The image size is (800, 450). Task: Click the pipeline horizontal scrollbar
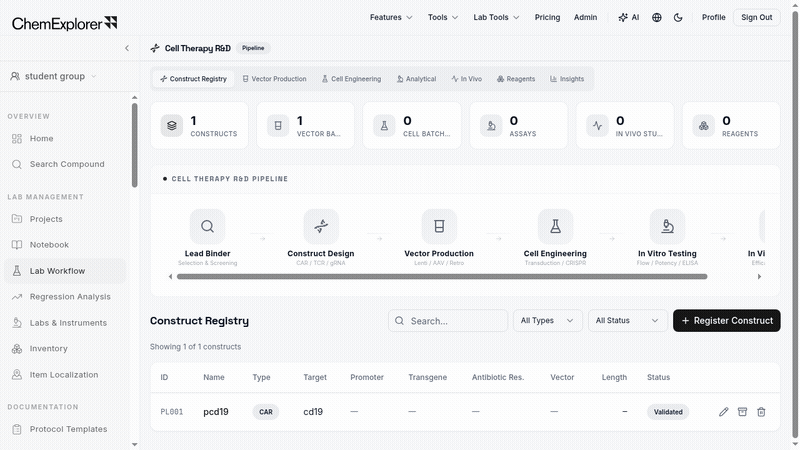[442, 277]
